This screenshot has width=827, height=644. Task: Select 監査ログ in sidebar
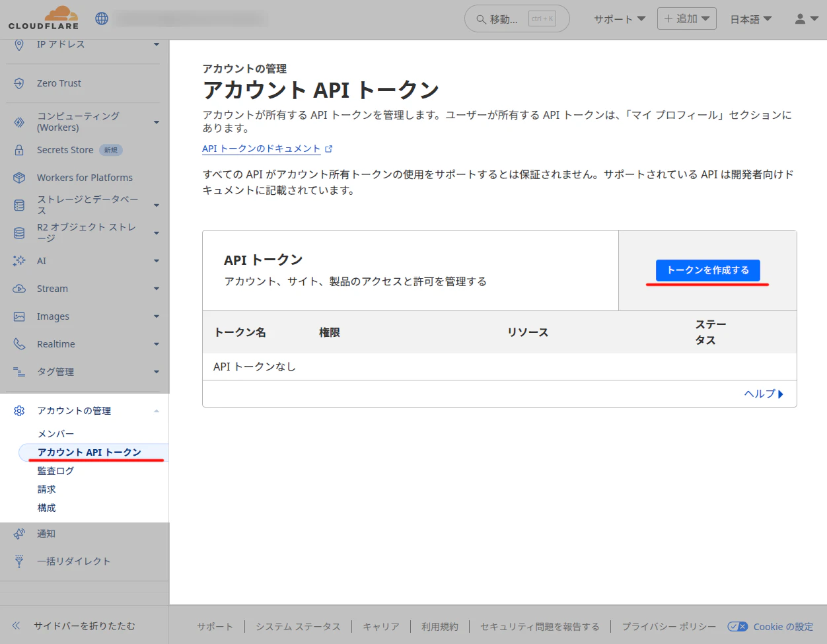coord(55,471)
